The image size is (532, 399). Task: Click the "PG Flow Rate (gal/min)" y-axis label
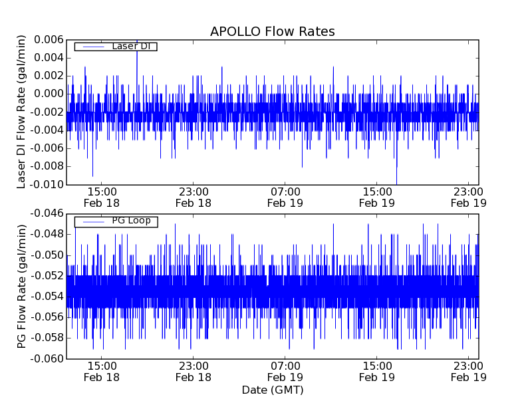21,286
